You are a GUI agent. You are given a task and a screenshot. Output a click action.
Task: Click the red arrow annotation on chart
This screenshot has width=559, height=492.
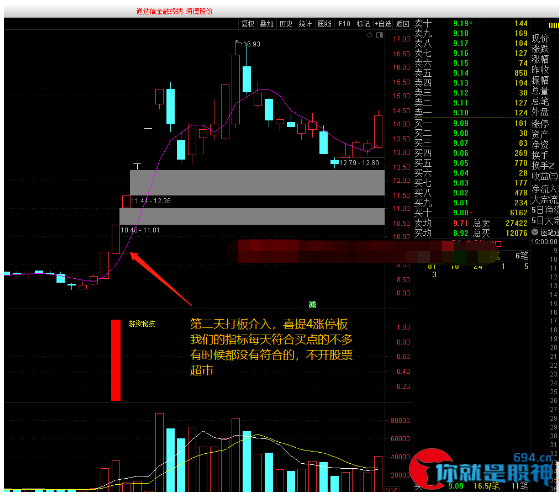[x=161, y=279]
